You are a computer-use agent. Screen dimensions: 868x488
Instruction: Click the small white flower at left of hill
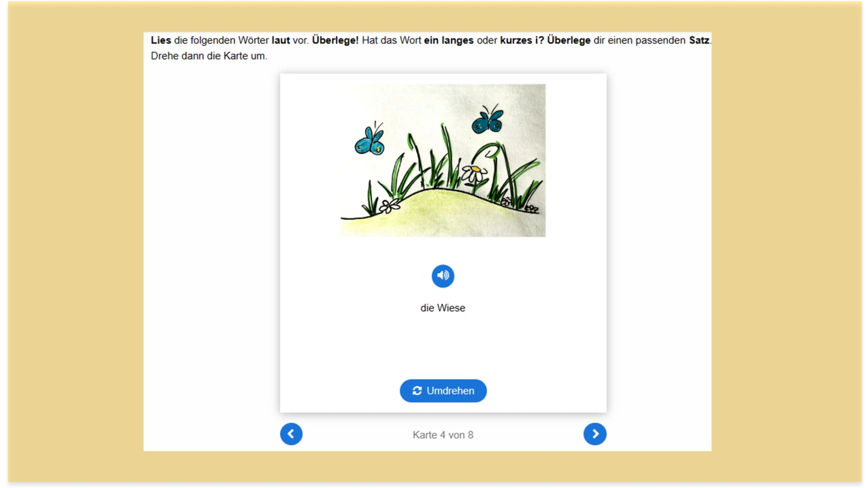click(389, 206)
